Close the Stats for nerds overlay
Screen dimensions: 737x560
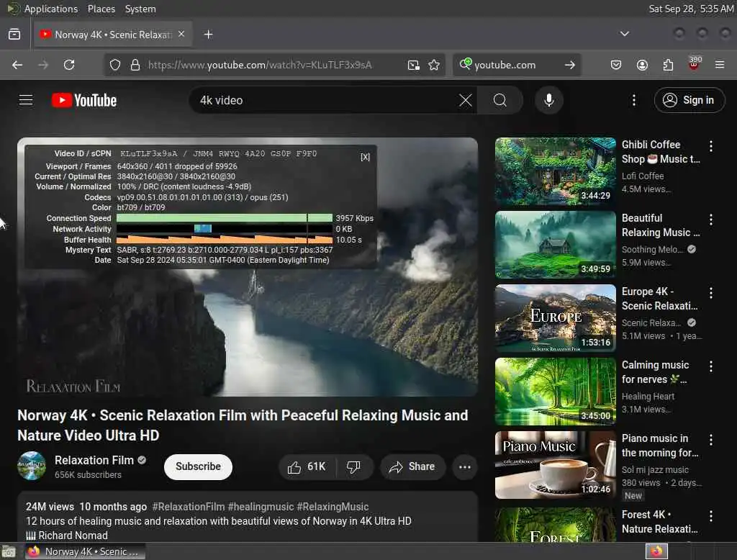coord(365,157)
